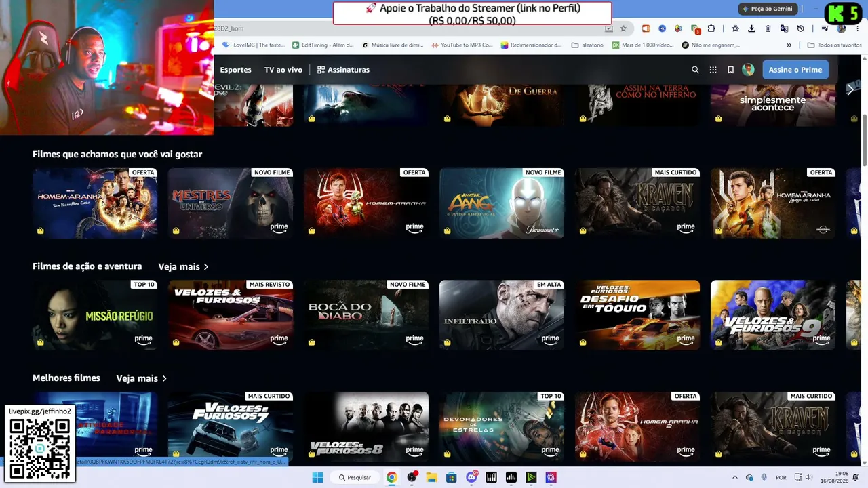The width and height of the screenshot is (868, 488).
Task: Open the Velozes & Furiosos 8 thumbnail
Action: click(x=366, y=426)
